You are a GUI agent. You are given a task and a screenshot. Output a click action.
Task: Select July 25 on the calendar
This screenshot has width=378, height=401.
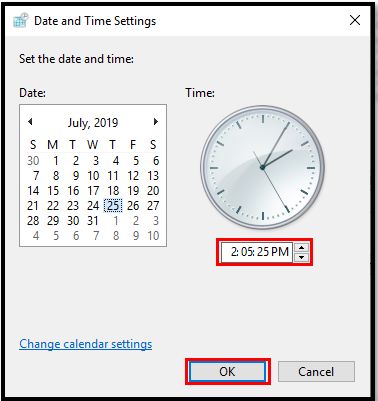113,206
